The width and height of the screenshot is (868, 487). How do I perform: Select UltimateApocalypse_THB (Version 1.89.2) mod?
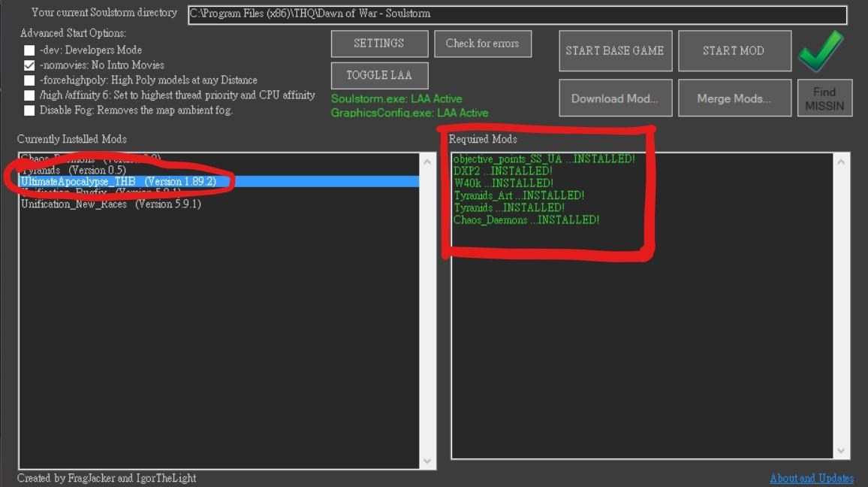[219, 182]
